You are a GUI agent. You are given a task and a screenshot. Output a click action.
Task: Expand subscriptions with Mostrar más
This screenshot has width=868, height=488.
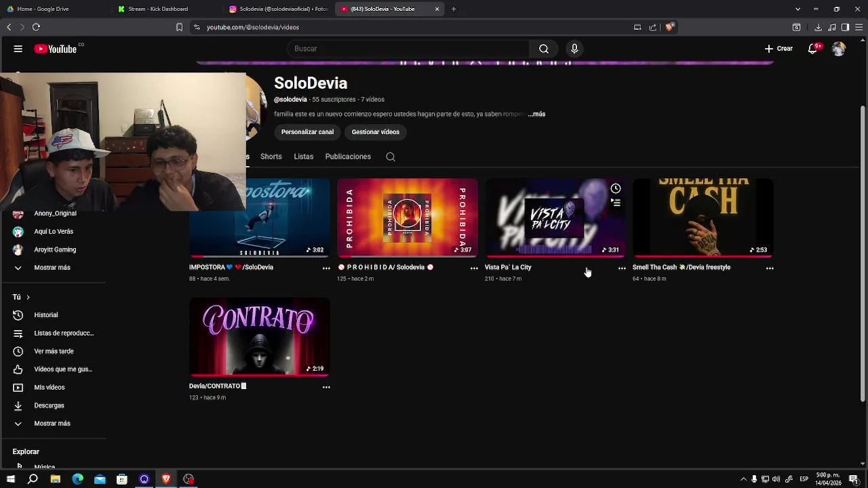point(53,268)
